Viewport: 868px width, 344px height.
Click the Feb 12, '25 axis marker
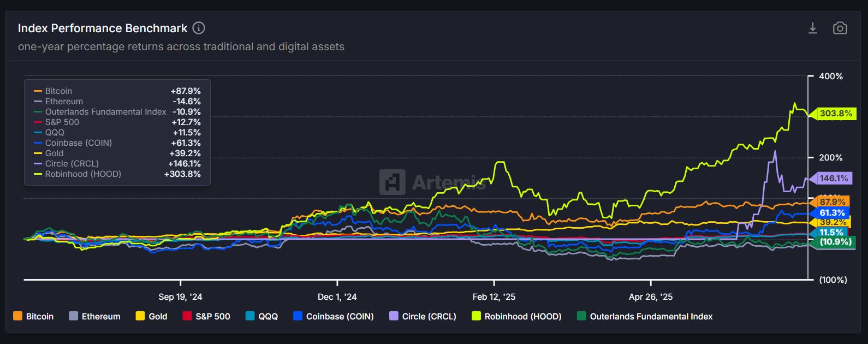(494, 297)
